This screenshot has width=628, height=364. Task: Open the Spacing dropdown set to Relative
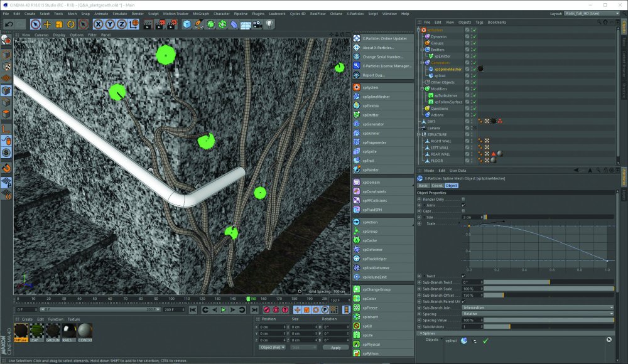pos(538,314)
